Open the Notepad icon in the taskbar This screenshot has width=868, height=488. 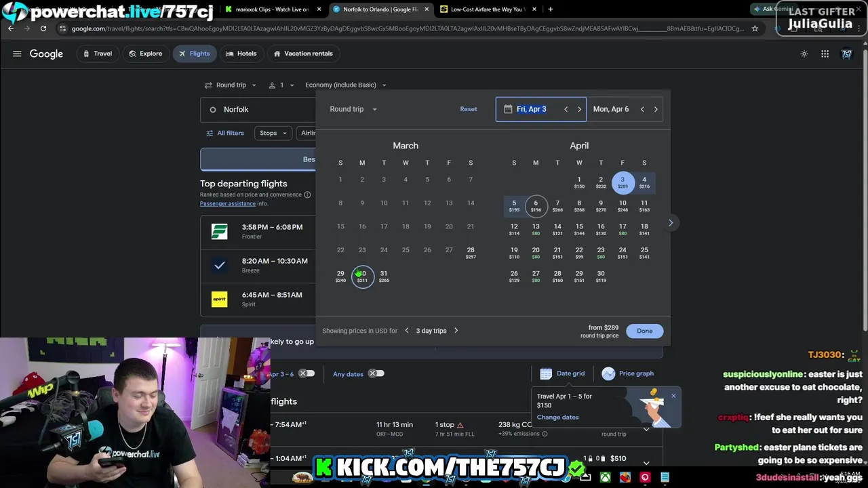point(665,478)
